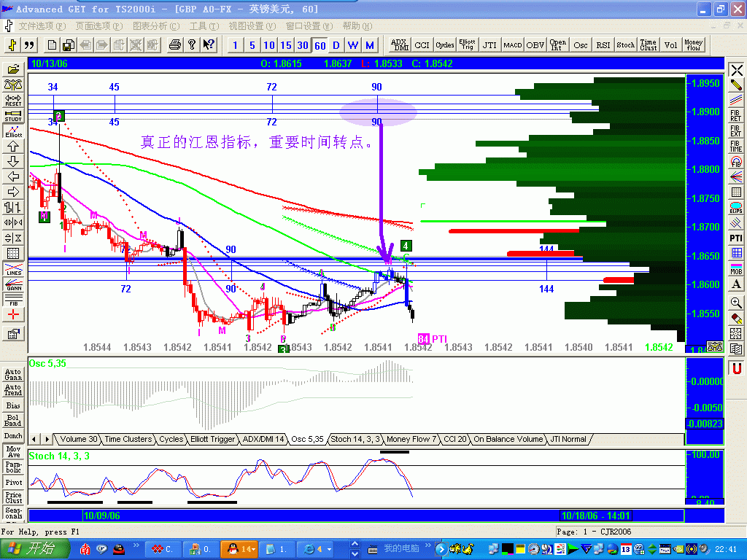Viewport: 747px width, 560px height.
Task: Toggle the Daily timeframe button
Action: coord(336,45)
